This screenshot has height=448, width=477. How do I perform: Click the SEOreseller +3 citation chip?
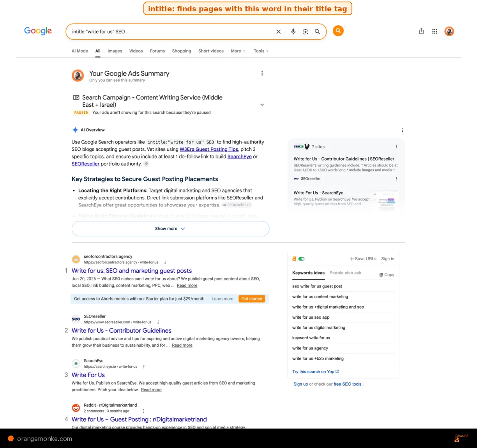coord(237,205)
